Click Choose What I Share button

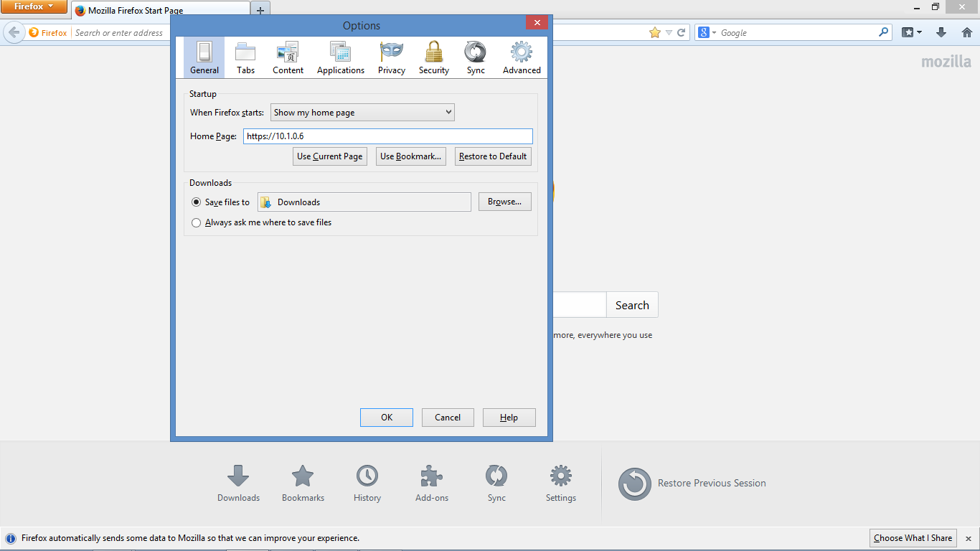click(913, 538)
